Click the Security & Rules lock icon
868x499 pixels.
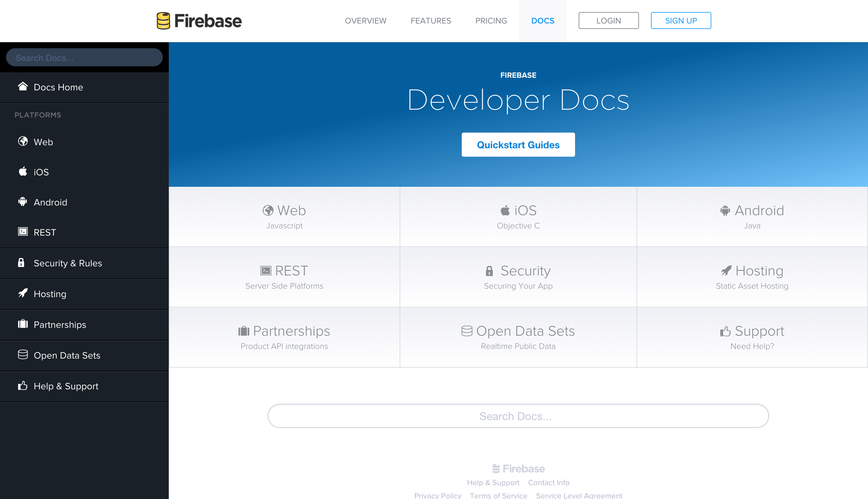point(21,262)
